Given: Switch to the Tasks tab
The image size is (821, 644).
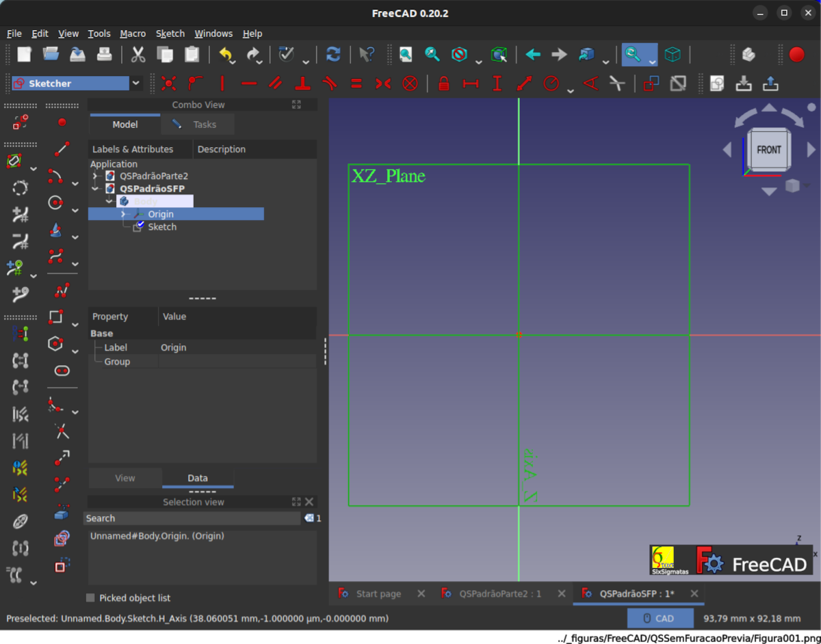Looking at the screenshot, I should coord(197,124).
